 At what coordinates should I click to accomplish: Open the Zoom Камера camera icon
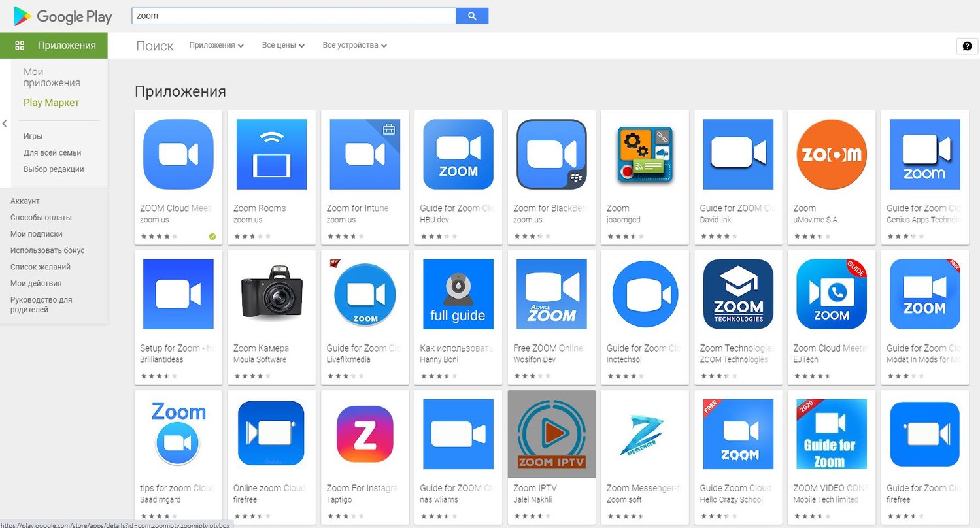coord(271,294)
